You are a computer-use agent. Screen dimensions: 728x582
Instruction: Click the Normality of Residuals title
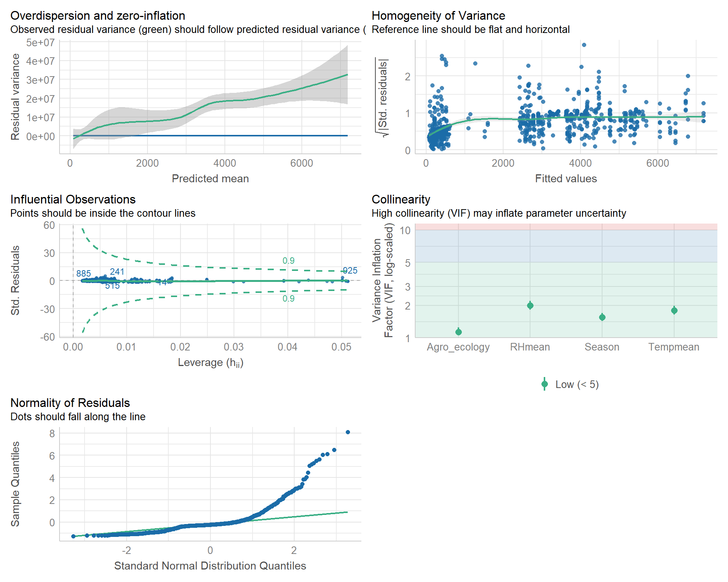coord(70,403)
